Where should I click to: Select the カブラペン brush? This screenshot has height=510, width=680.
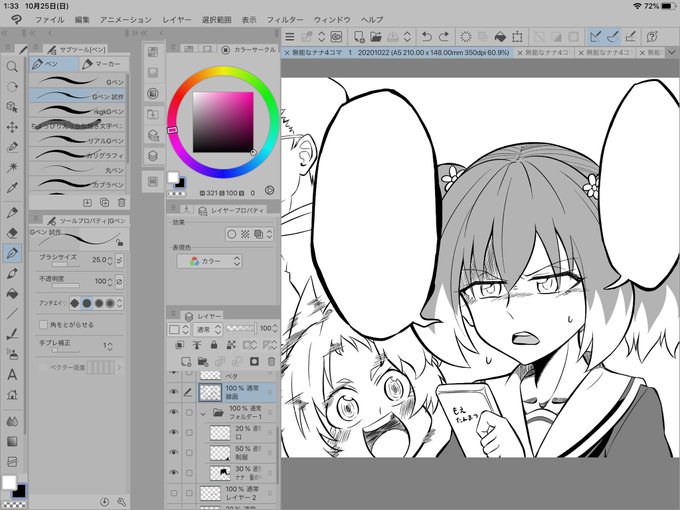[x=78, y=184]
